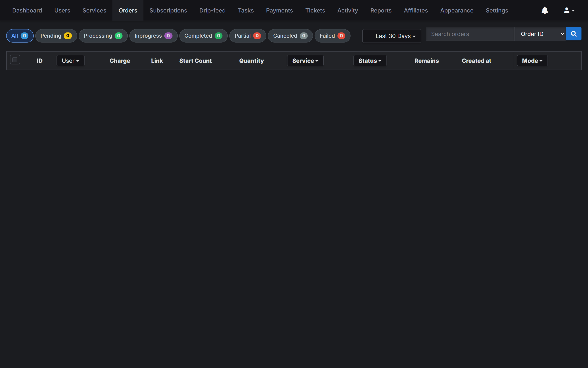The height and width of the screenshot is (368, 588).
Task: Open the Users menu item
Action: (62, 10)
